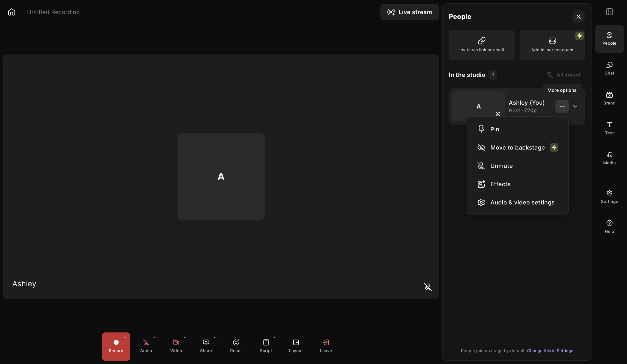Edit the Untitled Recording title
The width and height of the screenshot is (627, 364).
53,12
